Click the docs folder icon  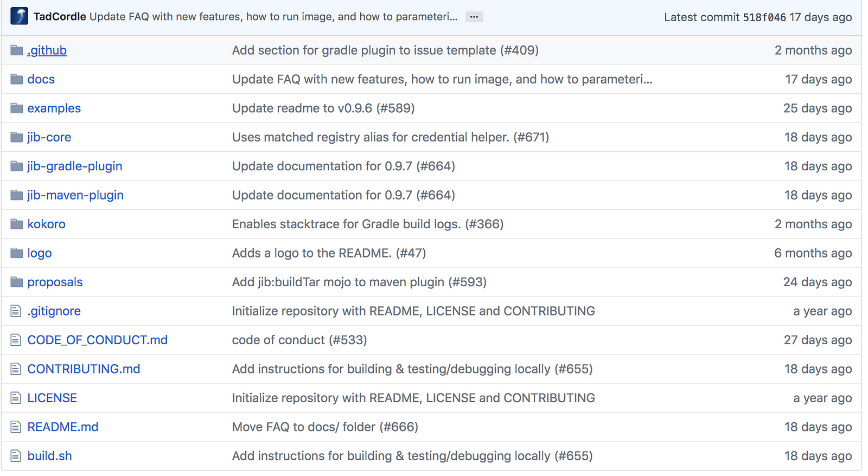point(17,79)
